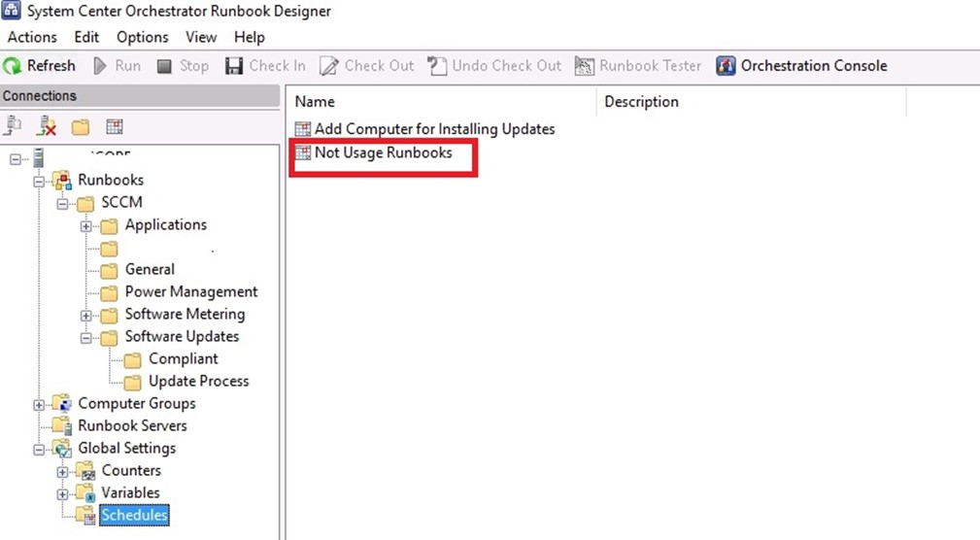Click the new runbook icon in Connections toolbar
The height and width of the screenshot is (540, 980).
pyautogui.click(x=115, y=127)
